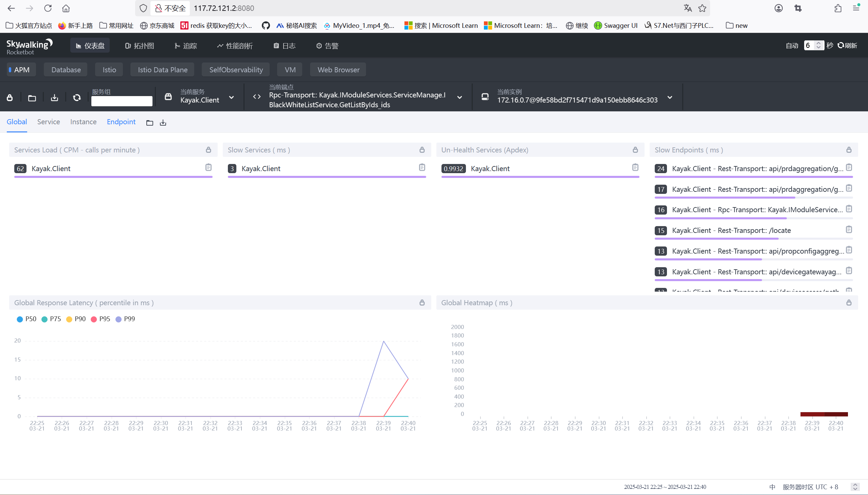This screenshot has height=495, width=868.
Task: Switch to the Instance tab
Action: [83, 122]
